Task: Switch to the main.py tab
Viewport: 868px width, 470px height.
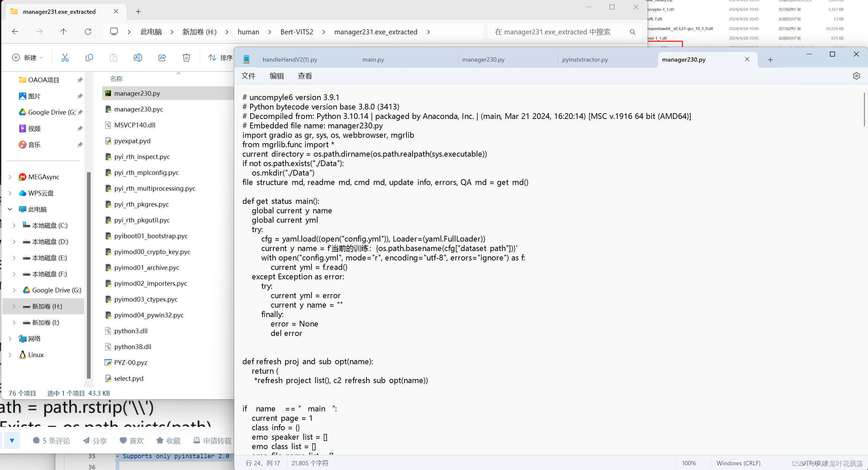Action: [x=373, y=60]
